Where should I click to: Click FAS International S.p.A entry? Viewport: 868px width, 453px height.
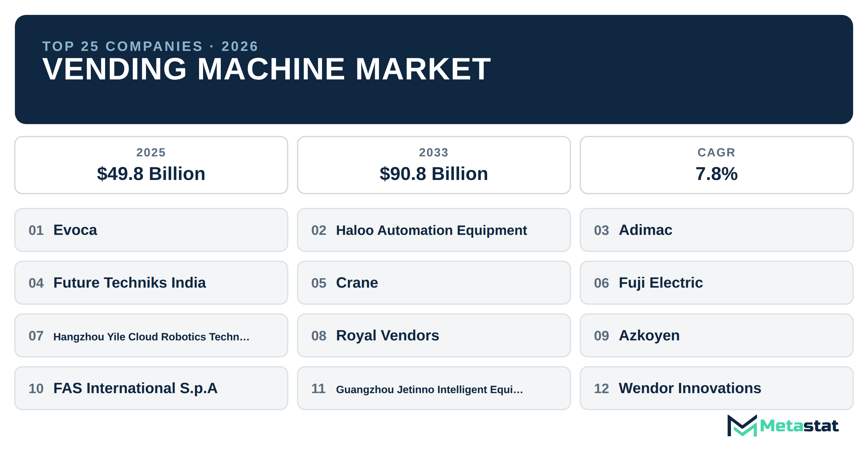tap(151, 388)
